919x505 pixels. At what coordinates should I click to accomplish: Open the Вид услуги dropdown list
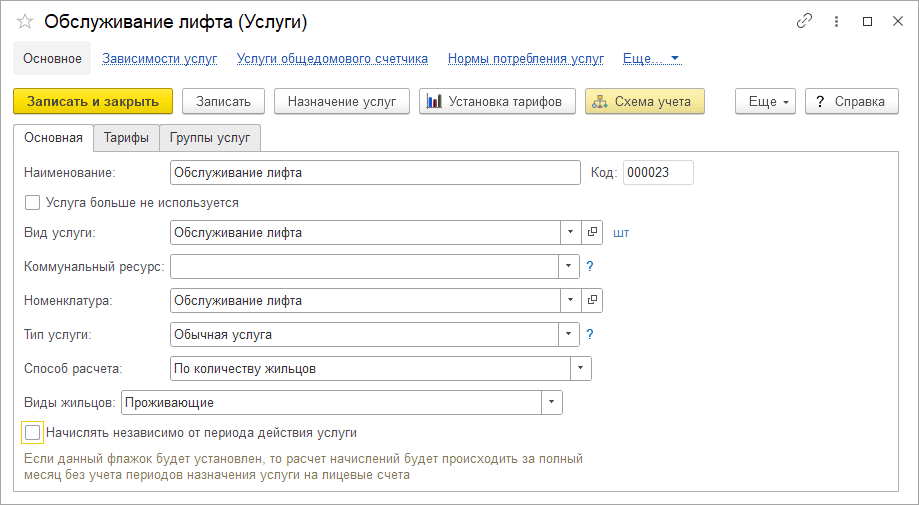point(570,233)
